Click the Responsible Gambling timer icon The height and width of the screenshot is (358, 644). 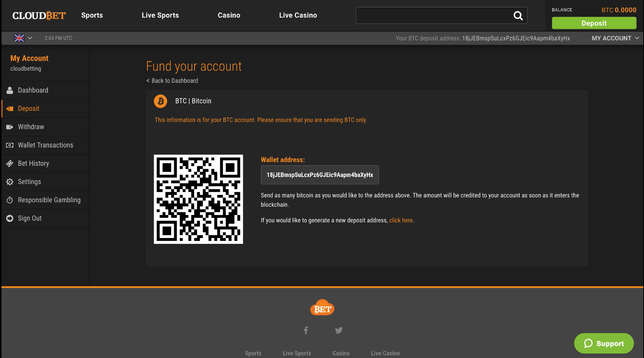[10, 200]
